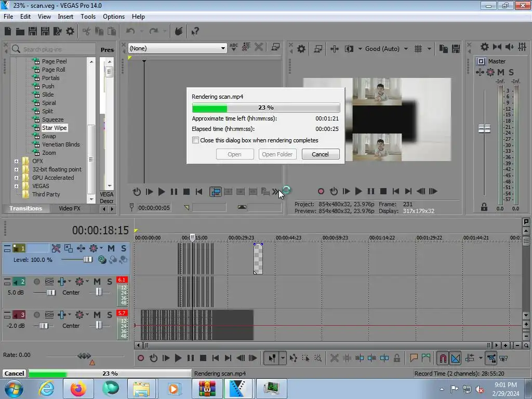Open the (None) preset dropdown
The width and height of the screenshot is (532, 399).
point(223,48)
